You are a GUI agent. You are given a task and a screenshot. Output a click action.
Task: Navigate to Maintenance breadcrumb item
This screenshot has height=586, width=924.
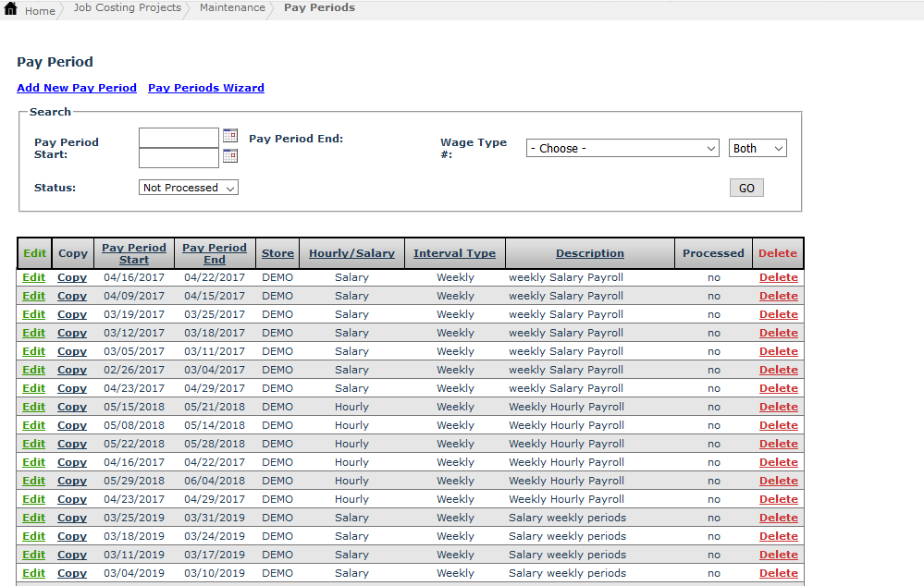pos(232,8)
